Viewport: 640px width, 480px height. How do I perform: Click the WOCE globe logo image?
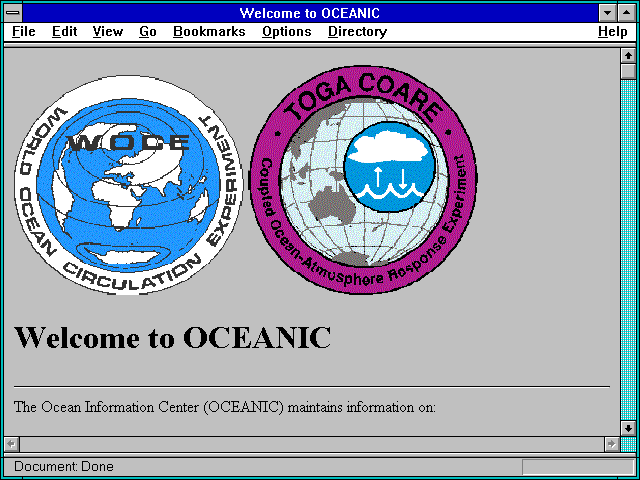coord(128,184)
